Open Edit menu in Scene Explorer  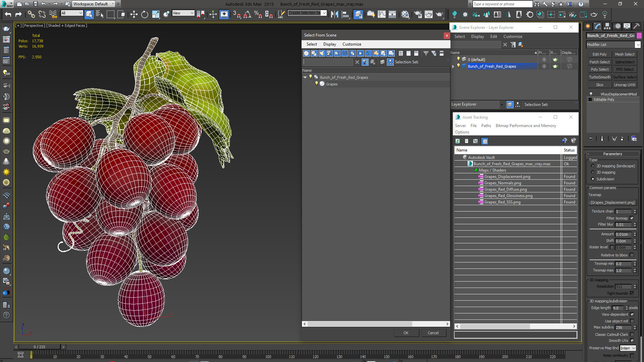(493, 37)
